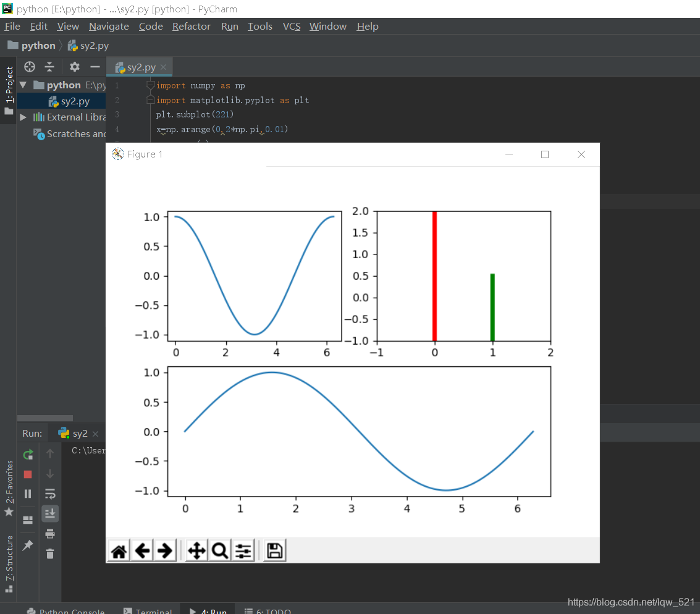Open the Navigate menu
700x614 pixels.
(109, 27)
